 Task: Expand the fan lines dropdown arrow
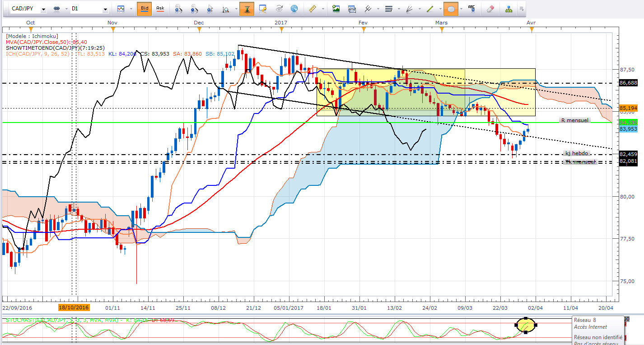point(419,9)
